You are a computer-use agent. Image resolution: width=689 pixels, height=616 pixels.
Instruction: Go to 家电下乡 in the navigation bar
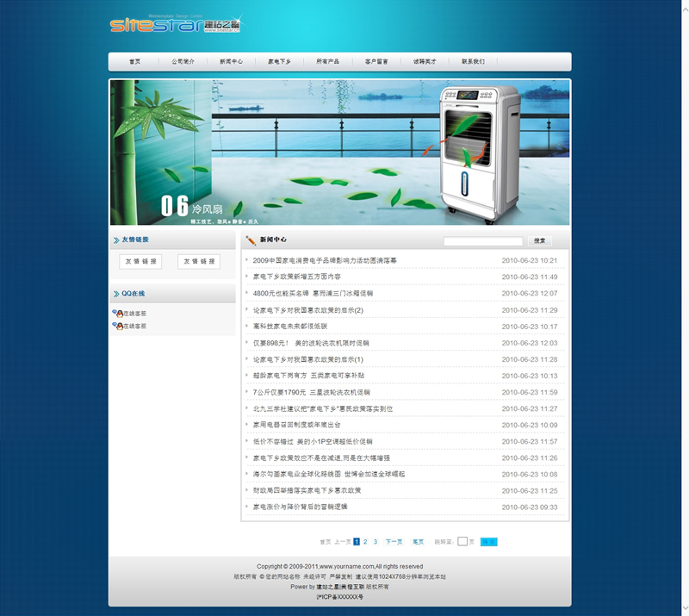pyautogui.click(x=279, y=62)
